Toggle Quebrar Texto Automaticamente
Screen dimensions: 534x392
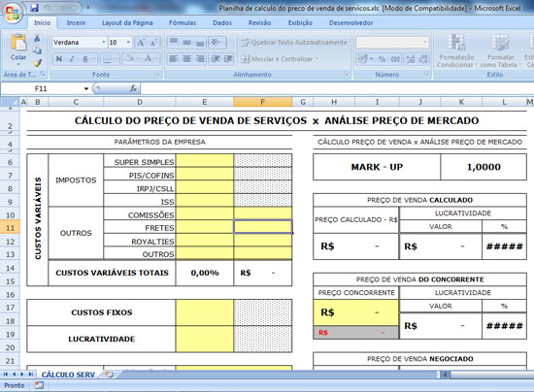pyautogui.click(x=293, y=43)
